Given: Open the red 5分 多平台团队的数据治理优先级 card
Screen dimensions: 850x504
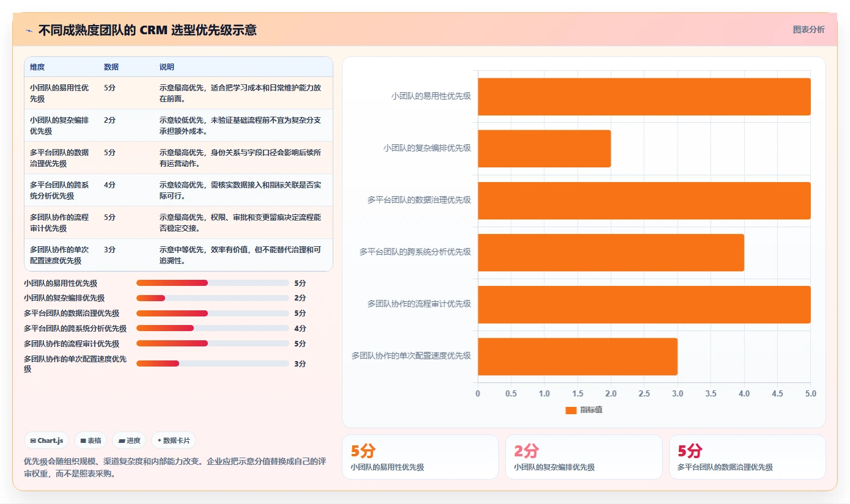Looking at the screenshot, I should (747, 457).
